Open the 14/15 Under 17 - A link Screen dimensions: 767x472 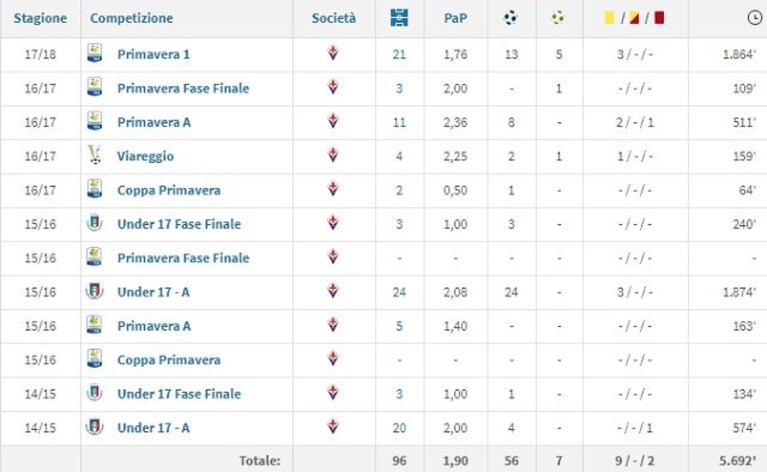(153, 427)
